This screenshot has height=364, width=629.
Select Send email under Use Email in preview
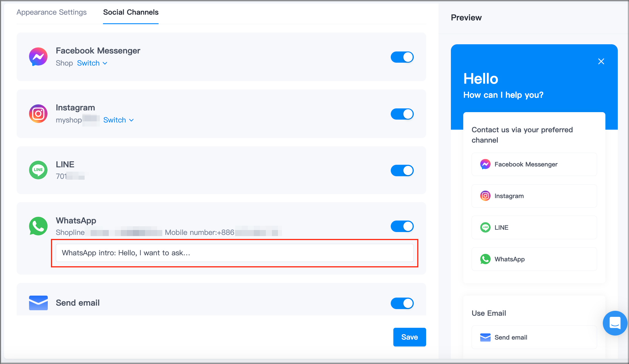[x=534, y=337]
